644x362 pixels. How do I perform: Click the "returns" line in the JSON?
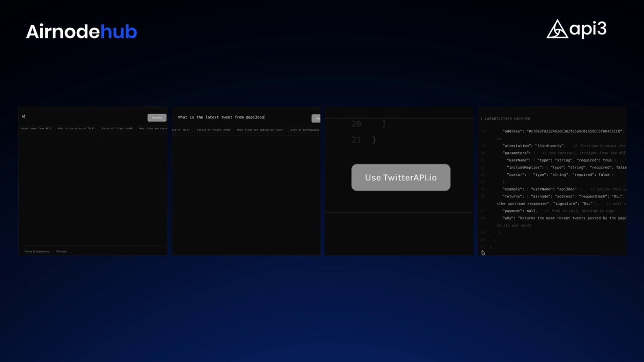[x=563, y=196]
